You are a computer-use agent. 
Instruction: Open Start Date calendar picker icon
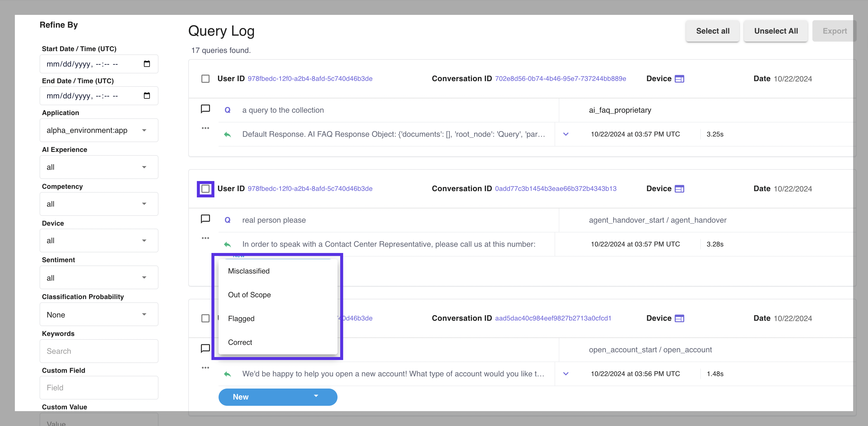[x=147, y=64]
